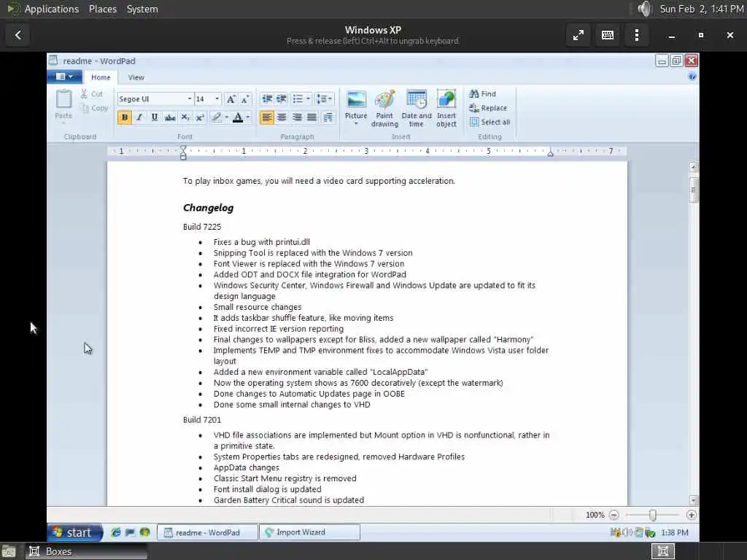Click the document vertical scrollbar thumb
This screenshot has width=747, height=560.
(x=694, y=190)
